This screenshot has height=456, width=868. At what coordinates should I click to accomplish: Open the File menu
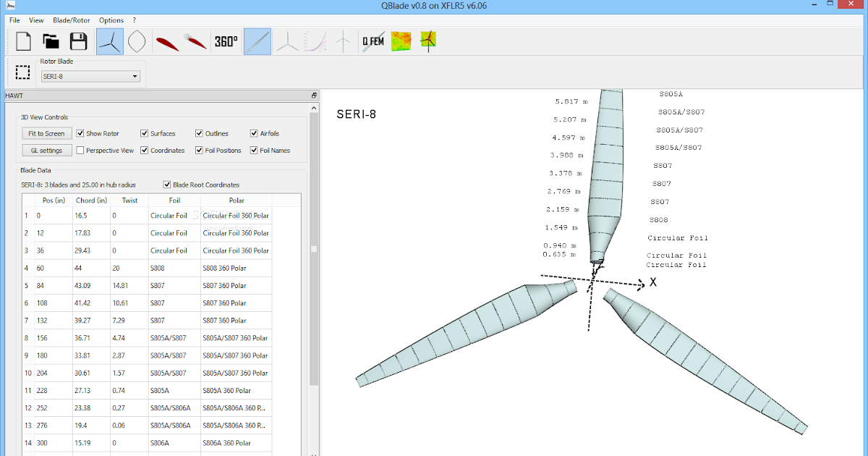14,20
